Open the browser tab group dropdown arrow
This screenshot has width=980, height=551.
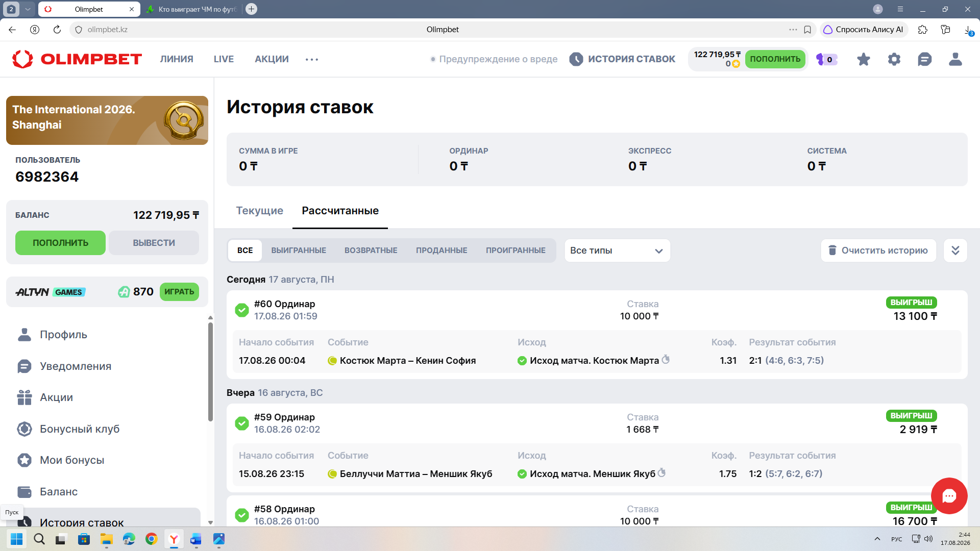(28, 9)
